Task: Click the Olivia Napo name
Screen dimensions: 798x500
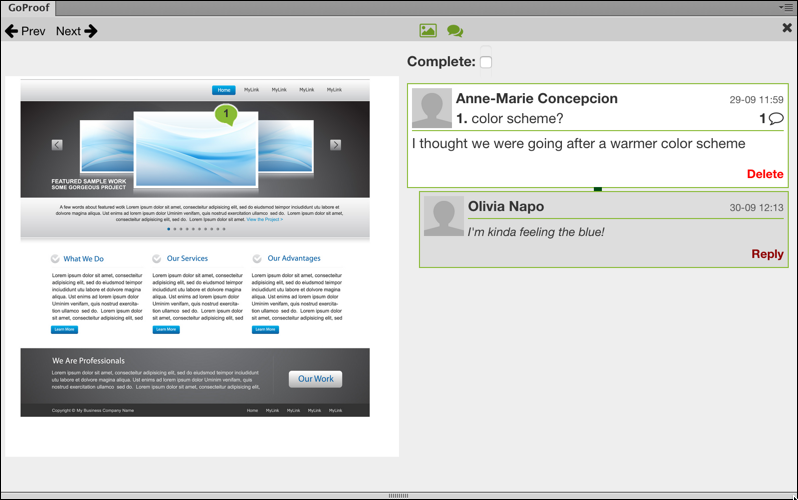Action: (x=506, y=206)
